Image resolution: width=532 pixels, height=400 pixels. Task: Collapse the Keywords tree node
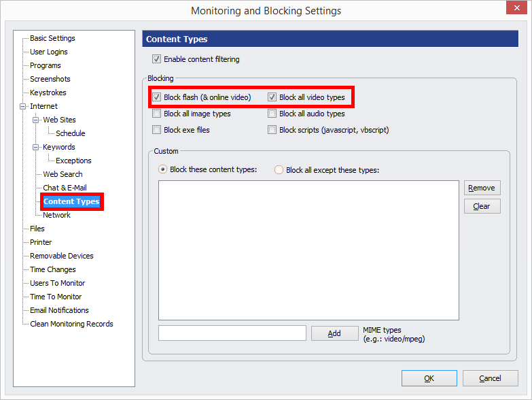click(x=35, y=147)
